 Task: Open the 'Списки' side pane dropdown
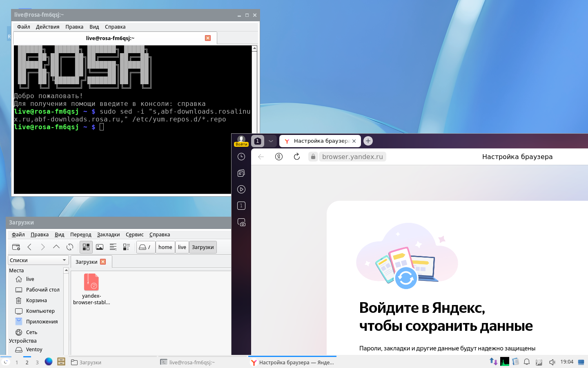38,260
